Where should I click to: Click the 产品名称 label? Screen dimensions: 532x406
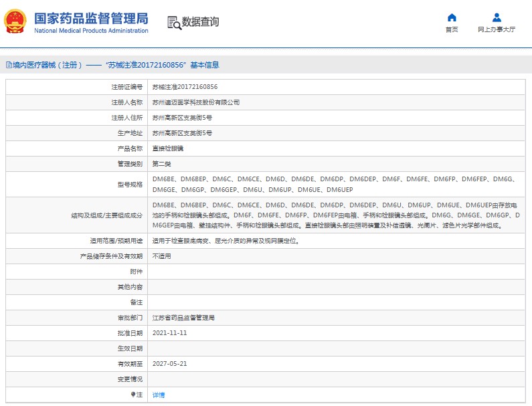tap(130, 148)
